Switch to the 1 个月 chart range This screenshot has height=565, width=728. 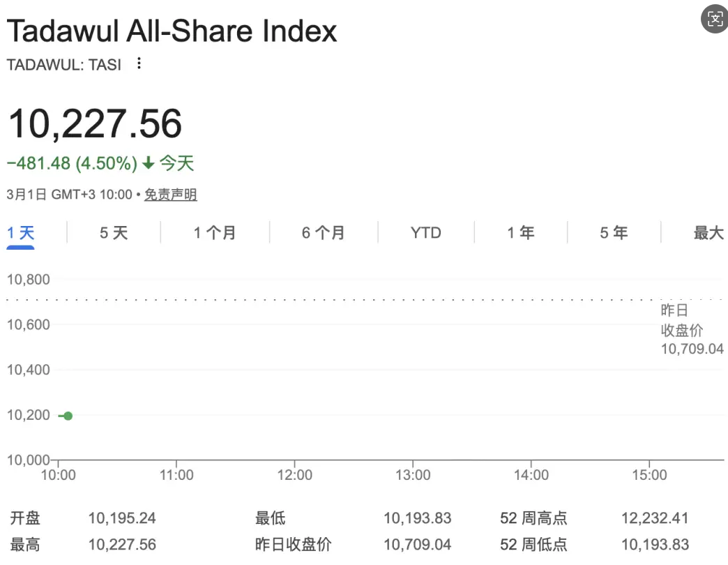click(215, 233)
